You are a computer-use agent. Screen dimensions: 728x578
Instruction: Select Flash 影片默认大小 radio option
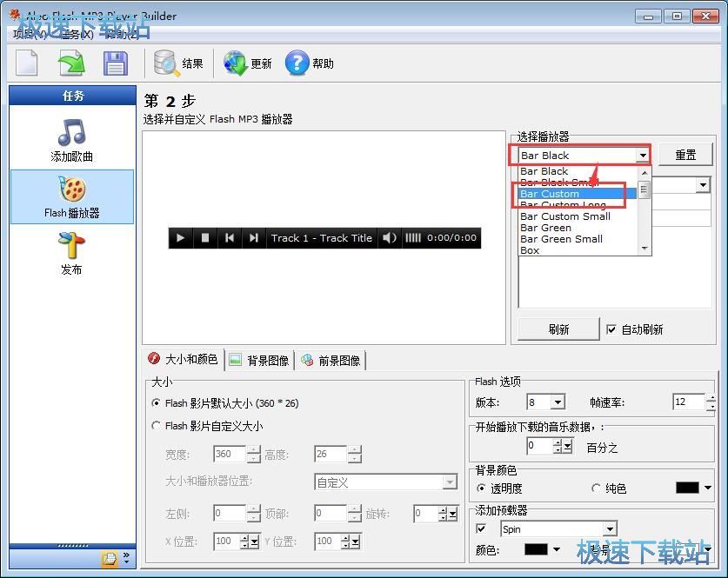tap(157, 403)
